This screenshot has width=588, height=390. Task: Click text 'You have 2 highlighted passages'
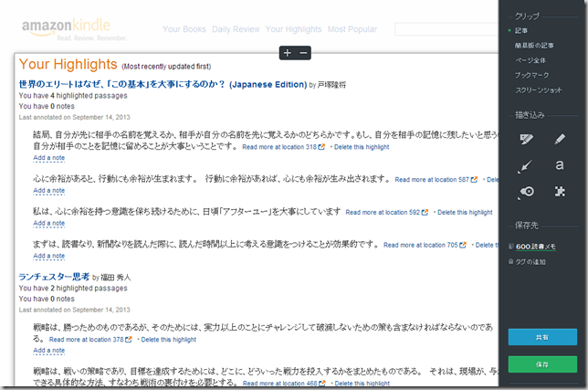[x=73, y=288]
